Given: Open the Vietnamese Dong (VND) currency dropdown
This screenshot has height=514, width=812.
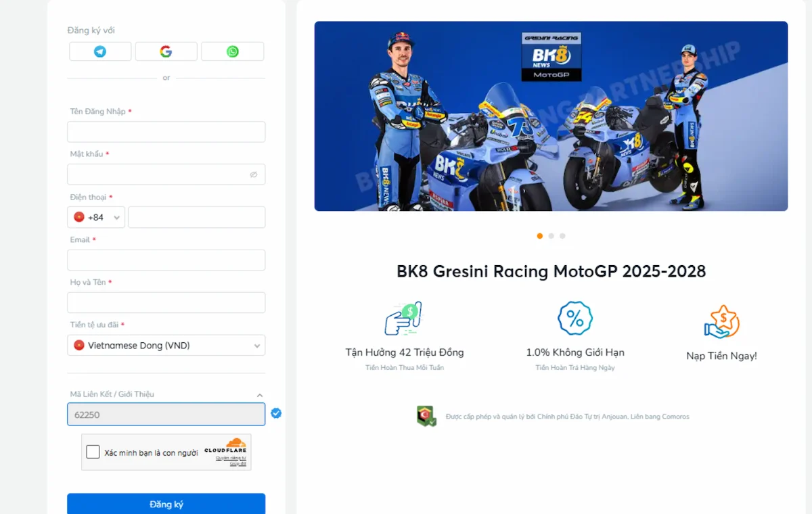Looking at the screenshot, I should pyautogui.click(x=166, y=345).
